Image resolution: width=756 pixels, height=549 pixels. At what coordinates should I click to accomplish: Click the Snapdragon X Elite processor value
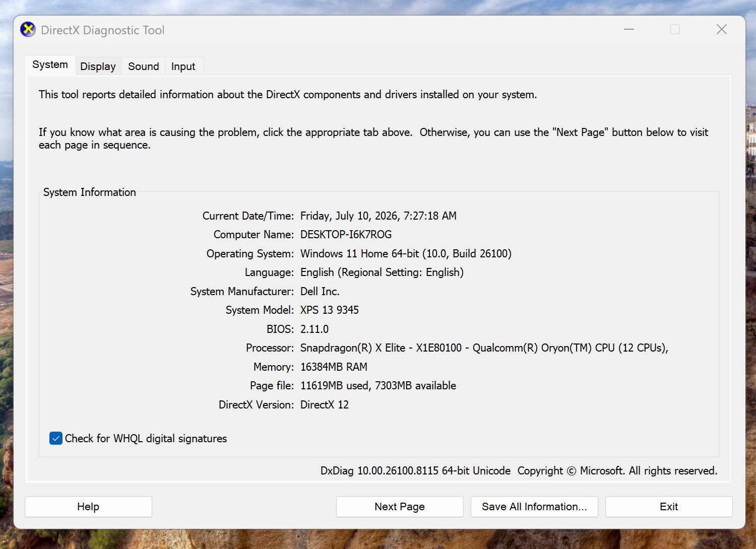tap(484, 348)
